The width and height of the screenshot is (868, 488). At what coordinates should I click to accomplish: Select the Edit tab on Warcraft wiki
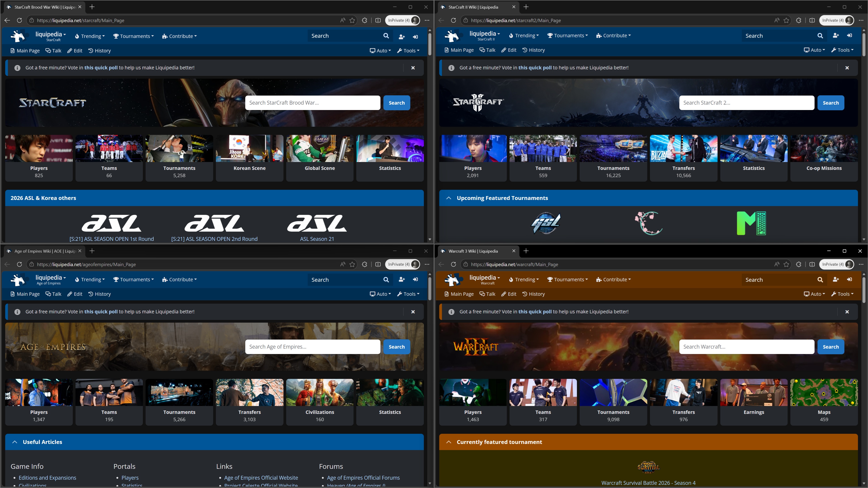click(x=509, y=294)
